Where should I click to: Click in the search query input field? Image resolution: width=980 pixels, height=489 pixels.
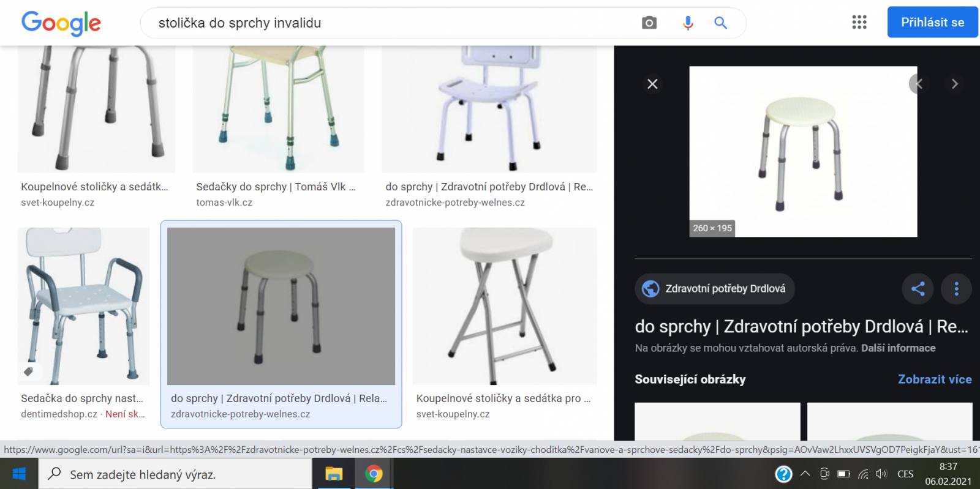coord(392,23)
